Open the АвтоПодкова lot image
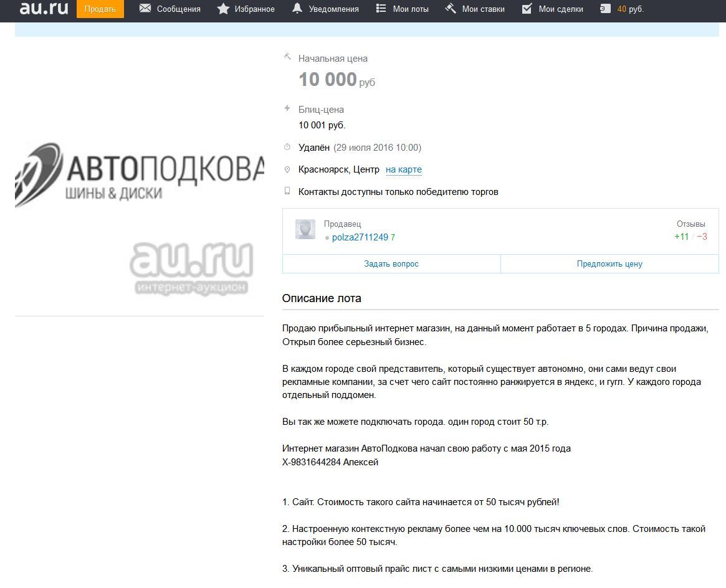The height and width of the screenshot is (588, 726). [140, 175]
